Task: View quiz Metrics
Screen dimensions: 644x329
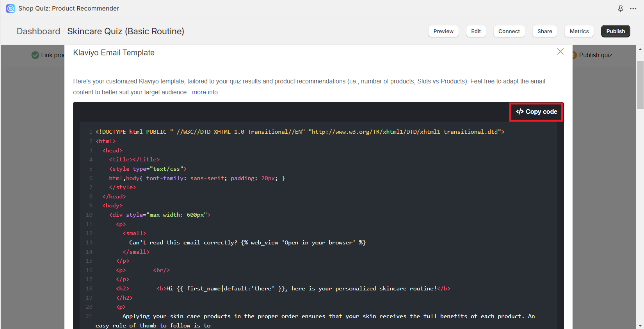Action: tap(579, 31)
